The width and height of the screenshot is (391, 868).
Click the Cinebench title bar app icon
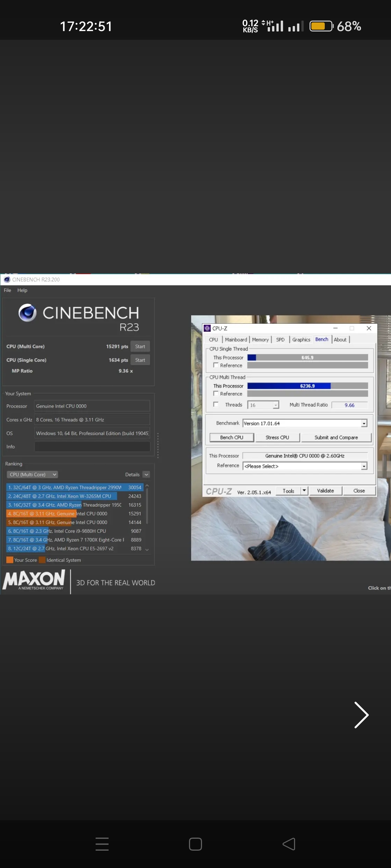[x=7, y=279]
